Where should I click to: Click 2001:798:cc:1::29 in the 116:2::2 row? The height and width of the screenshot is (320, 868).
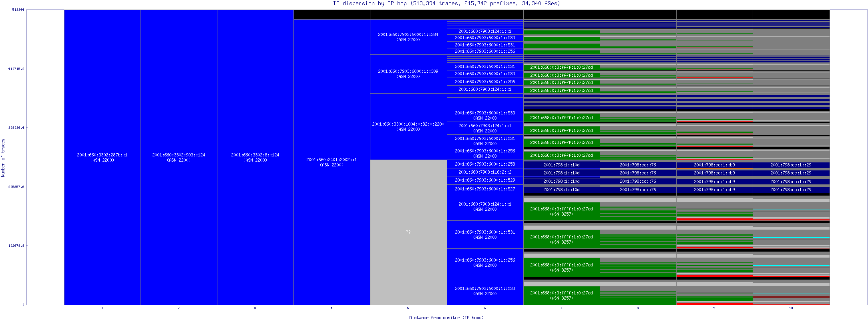pos(791,173)
